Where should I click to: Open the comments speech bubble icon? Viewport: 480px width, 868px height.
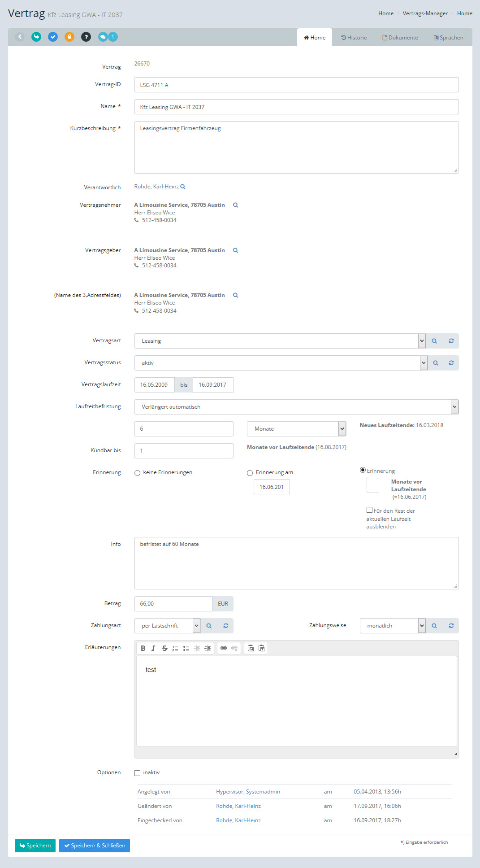coord(103,37)
